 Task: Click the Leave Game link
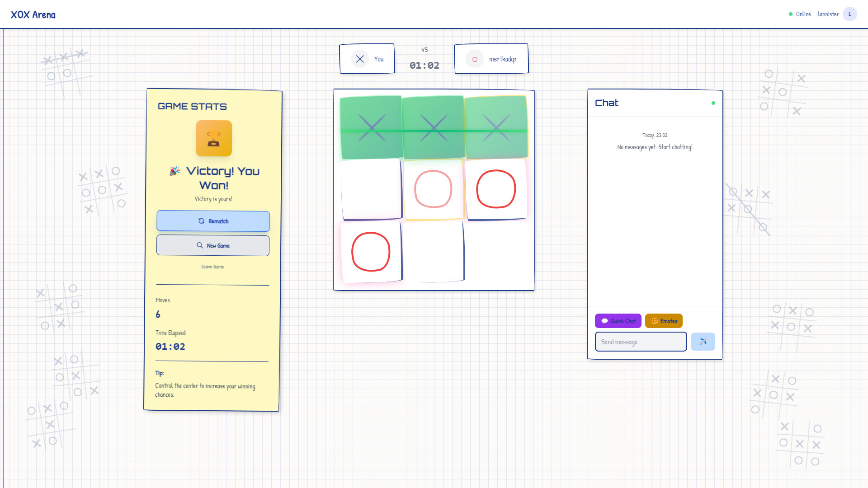point(212,267)
